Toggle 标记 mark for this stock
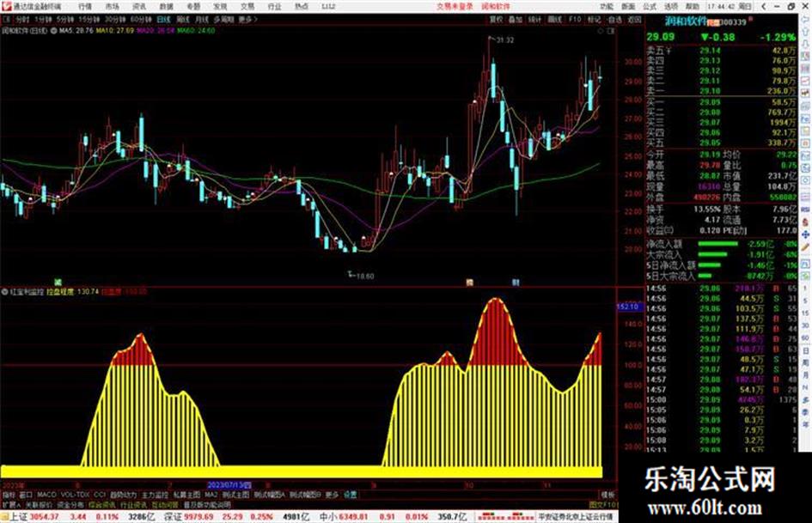The image size is (812, 523). click(x=594, y=19)
